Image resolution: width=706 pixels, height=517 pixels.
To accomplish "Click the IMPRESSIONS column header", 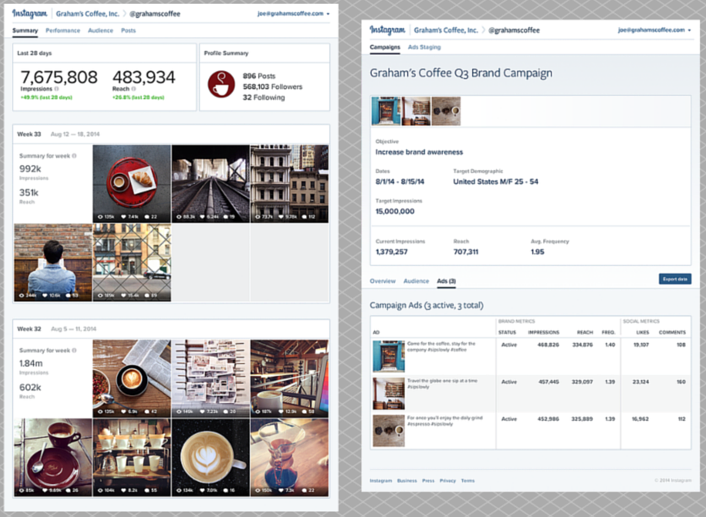I will [543, 332].
